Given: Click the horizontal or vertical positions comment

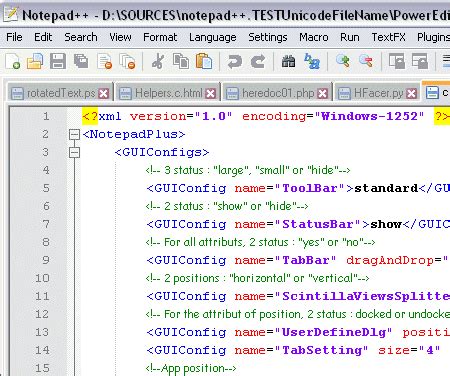Looking at the screenshot, I should coord(257,278).
